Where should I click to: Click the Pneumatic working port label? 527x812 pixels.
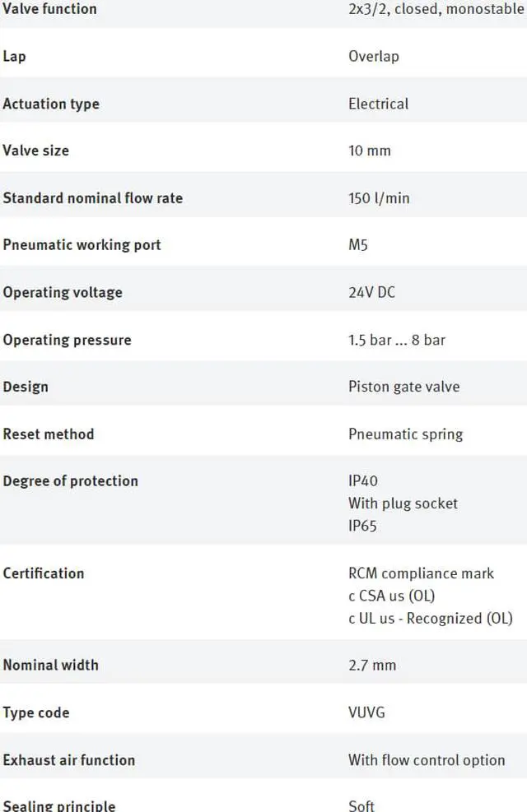(82, 245)
